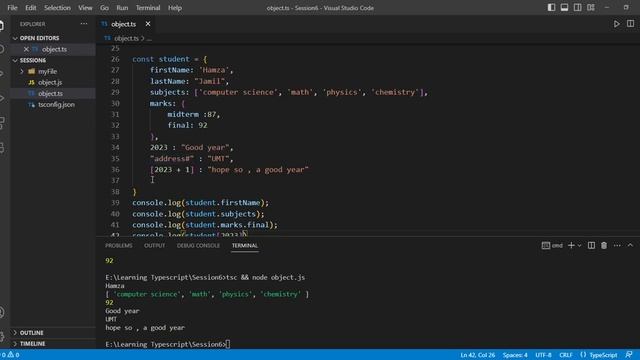The image size is (640, 360).
Task: Open the Run menu
Action: [122, 8]
